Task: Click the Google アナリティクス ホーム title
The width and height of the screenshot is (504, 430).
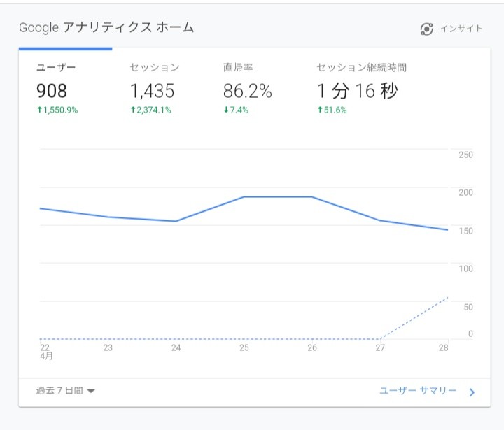Action: pyautogui.click(x=106, y=28)
